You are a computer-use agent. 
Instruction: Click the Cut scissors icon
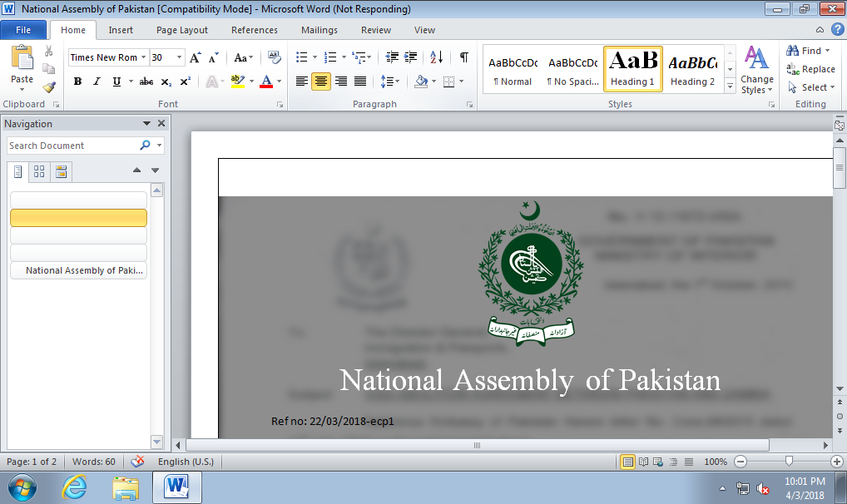48,51
